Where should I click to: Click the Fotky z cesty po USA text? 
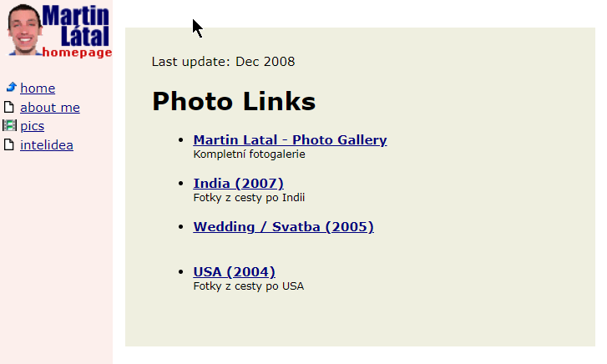(249, 286)
